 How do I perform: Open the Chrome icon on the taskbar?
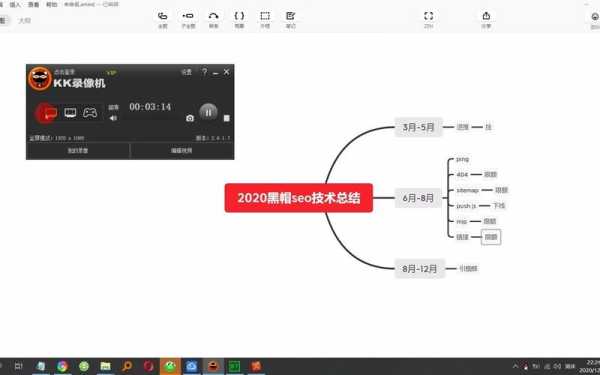[x=62, y=367]
